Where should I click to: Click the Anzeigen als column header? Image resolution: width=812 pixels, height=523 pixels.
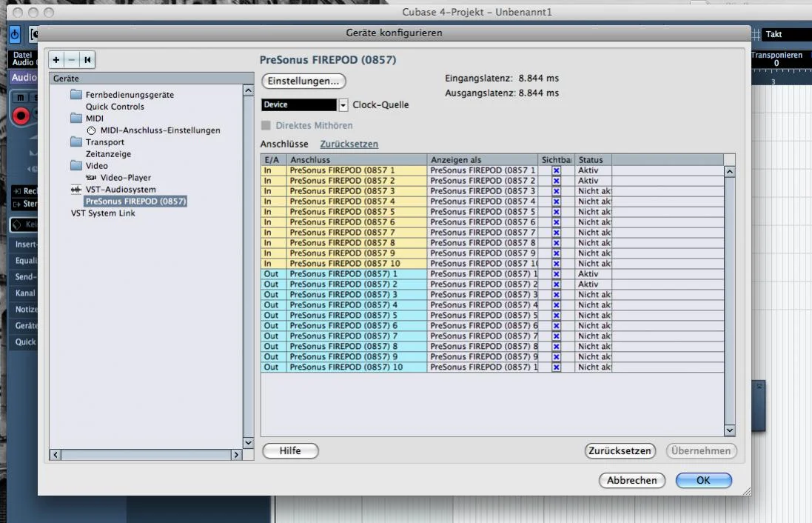coord(483,160)
